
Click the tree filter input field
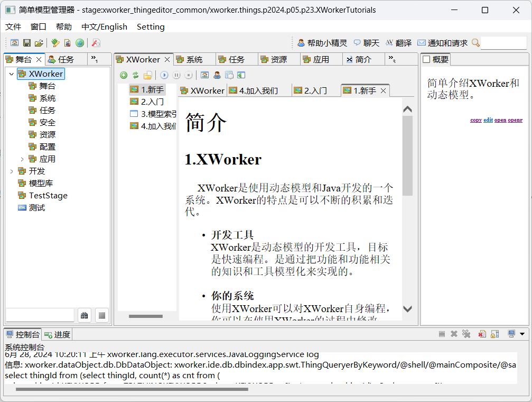pyautogui.click(x=40, y=315)
